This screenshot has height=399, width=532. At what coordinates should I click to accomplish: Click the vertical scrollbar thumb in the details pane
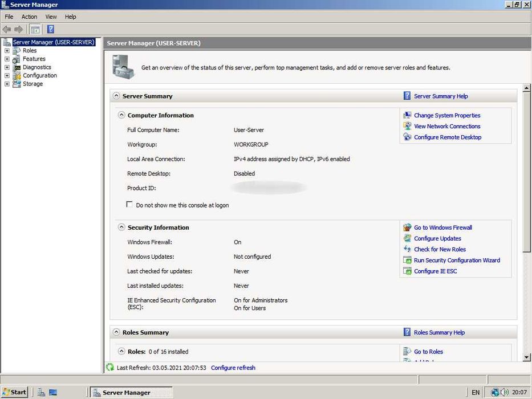[x=526, y=172]
